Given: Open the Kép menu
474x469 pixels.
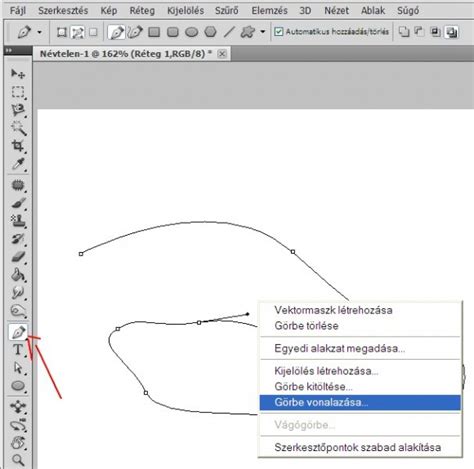Looking at the screenshot, I should click(x=109, y=11).
